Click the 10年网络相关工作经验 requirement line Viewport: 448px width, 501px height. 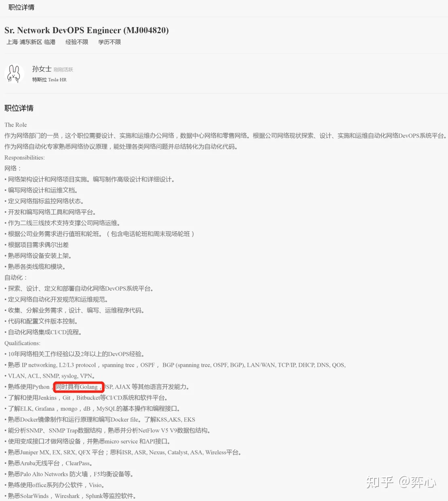pos(75,354)
